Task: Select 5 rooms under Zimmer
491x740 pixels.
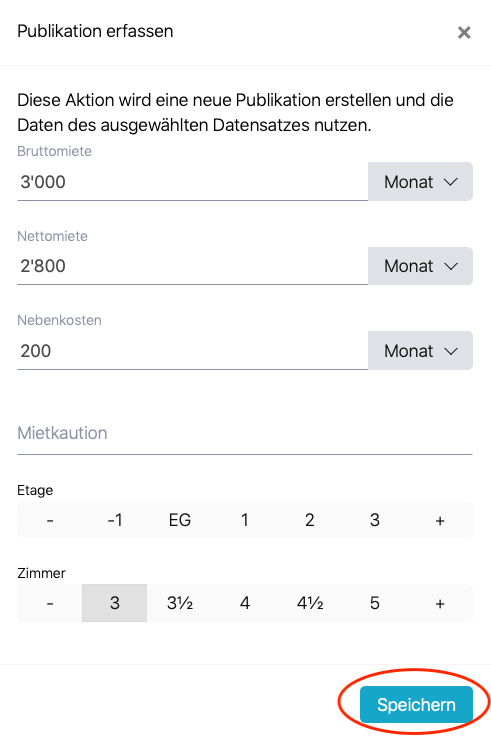Action: point(375,603)
